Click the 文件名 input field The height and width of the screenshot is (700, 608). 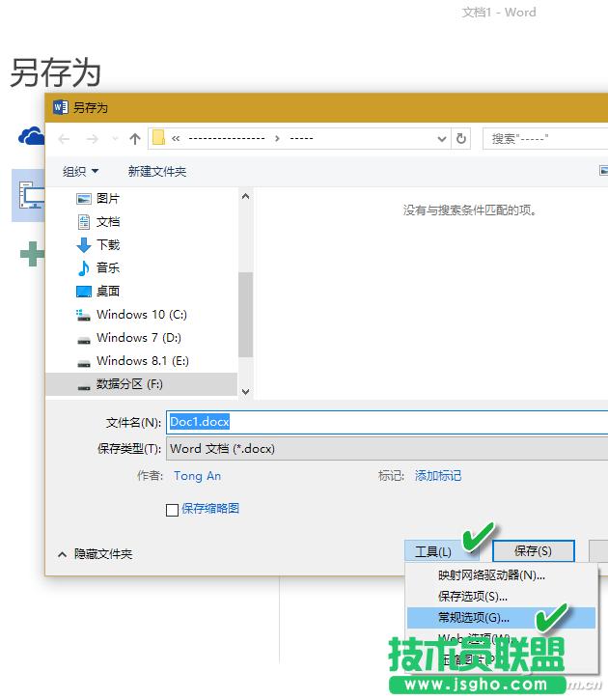386,422
